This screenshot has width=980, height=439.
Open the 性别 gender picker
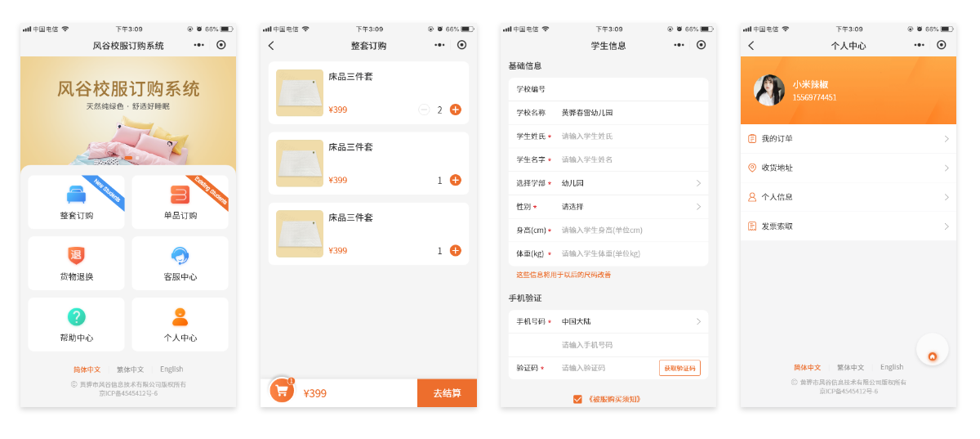(629, 207)
